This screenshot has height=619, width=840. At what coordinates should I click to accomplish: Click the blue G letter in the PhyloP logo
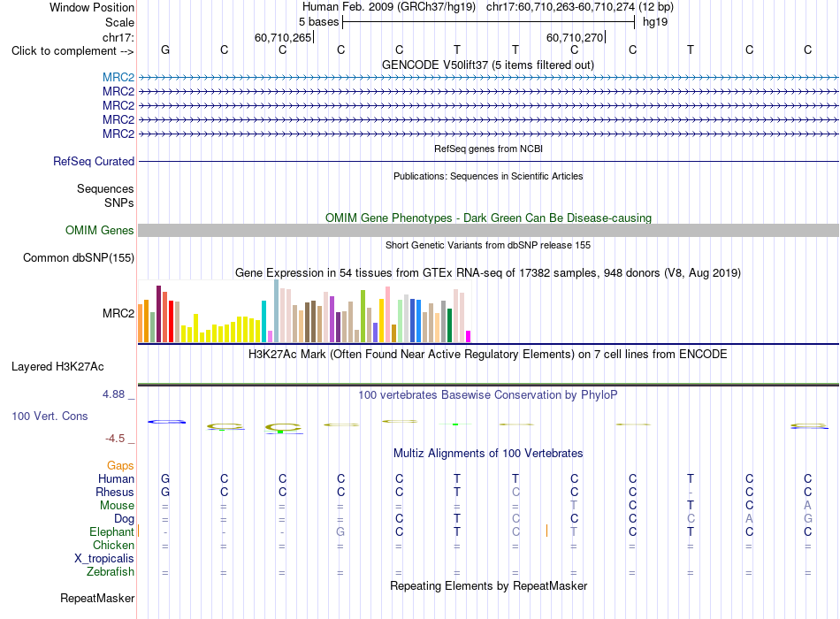166,423
